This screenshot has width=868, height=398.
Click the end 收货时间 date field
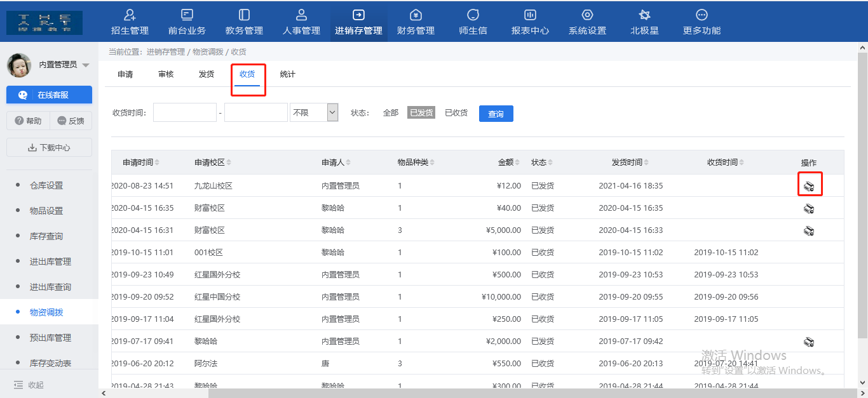tap(256, 112)
